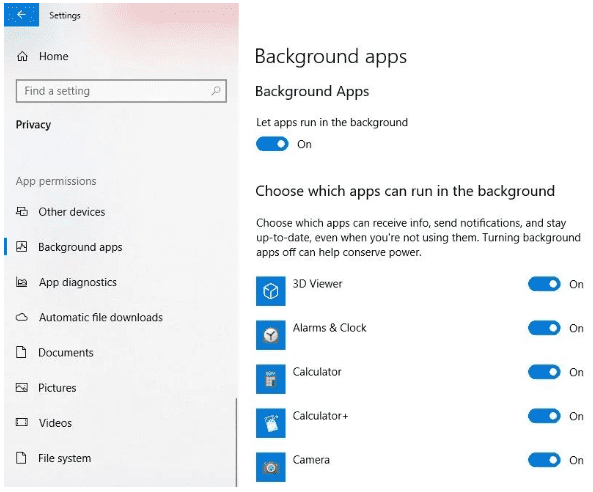Turn off Let apps run in background
This screenshot has height=492, width=593.
click(272, 144)
